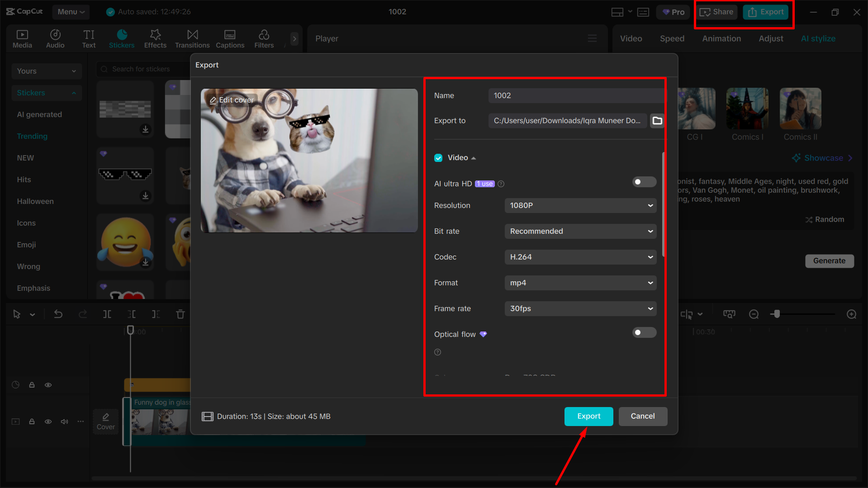Uncheck the Video export checkbox
Image resolution: width=868 pixels, height=488 pixels.
(438, 157)
